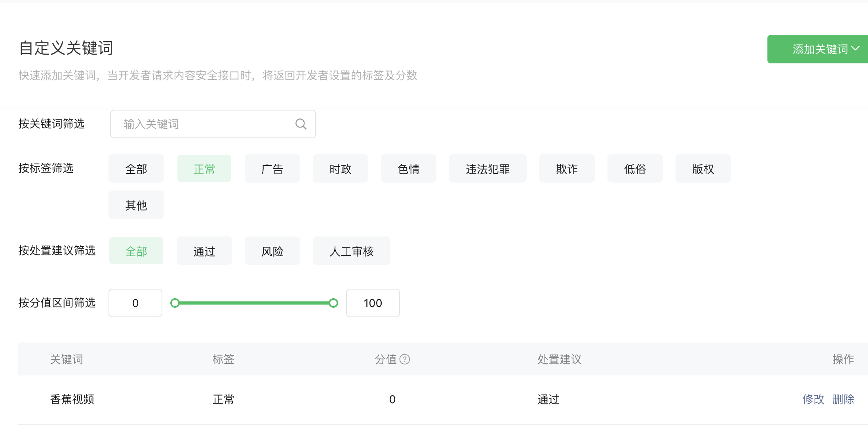Choose the 违法犯罪 tag filter

(x=488, y=169)
